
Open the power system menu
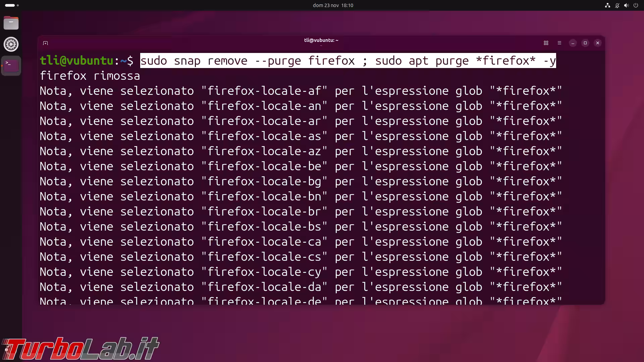tap(636, 5)
